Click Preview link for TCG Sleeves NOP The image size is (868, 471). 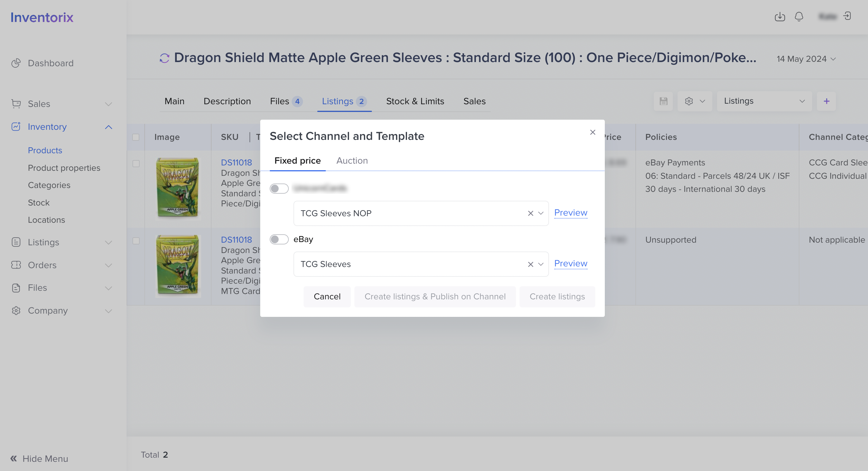570,213
